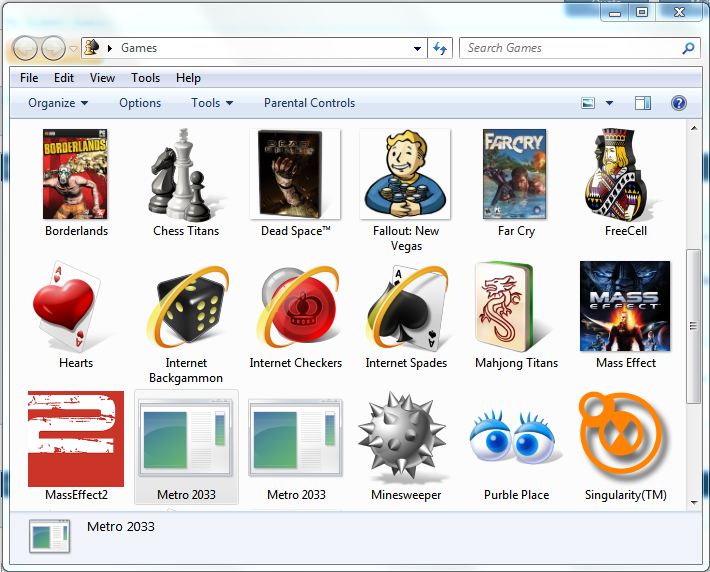This screenshot has height=572, width=710.
Task: Select the unhighlighted second Metro 2033 icon
Action: [296, 437]
